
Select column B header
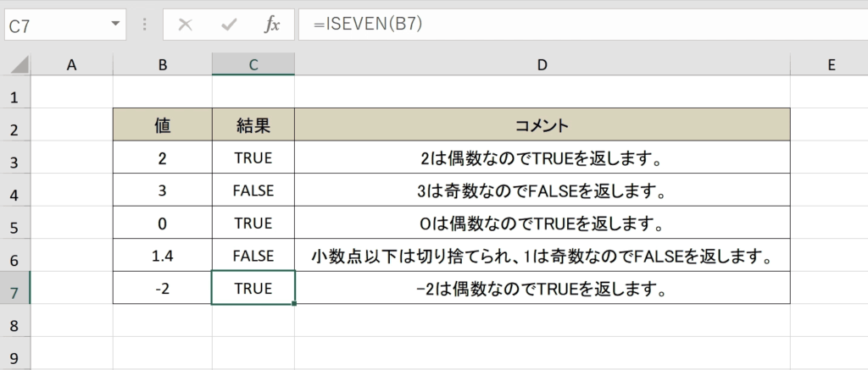[162, 65]
